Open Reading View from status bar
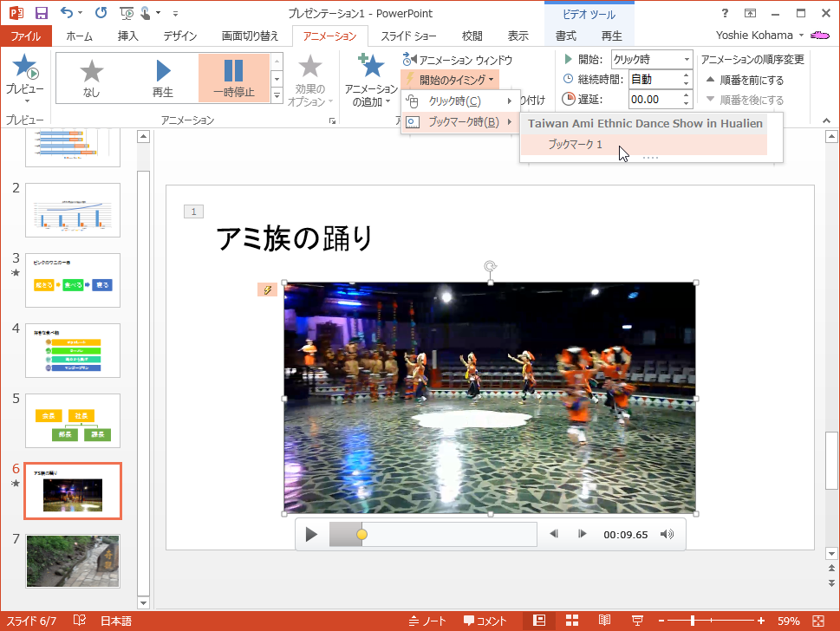Screen dimensions: 840x631 tap(604, 621)
